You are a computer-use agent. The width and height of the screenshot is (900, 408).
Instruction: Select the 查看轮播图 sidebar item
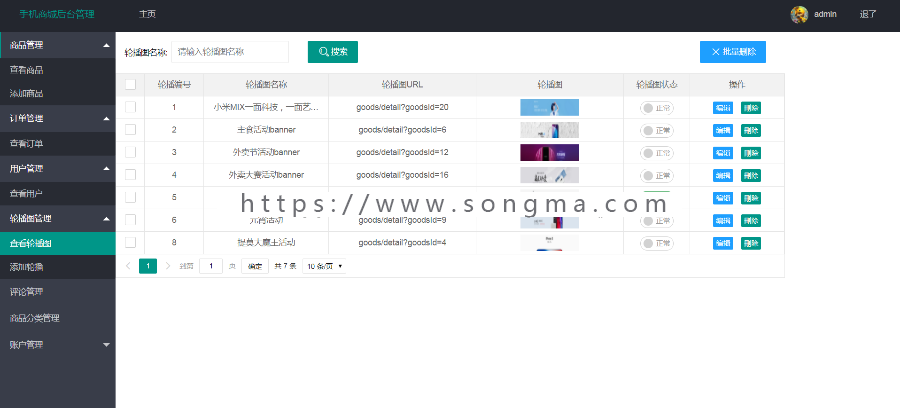pyautogui.click(x=57, y=243)
